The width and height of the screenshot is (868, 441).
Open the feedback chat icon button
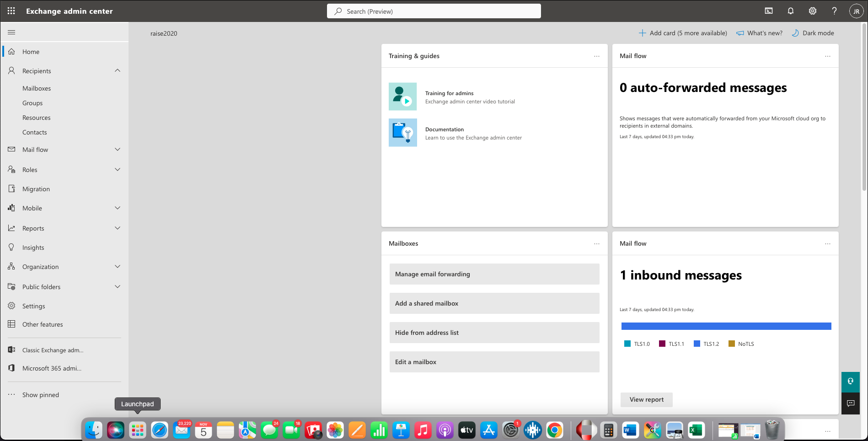click(851, 403)
